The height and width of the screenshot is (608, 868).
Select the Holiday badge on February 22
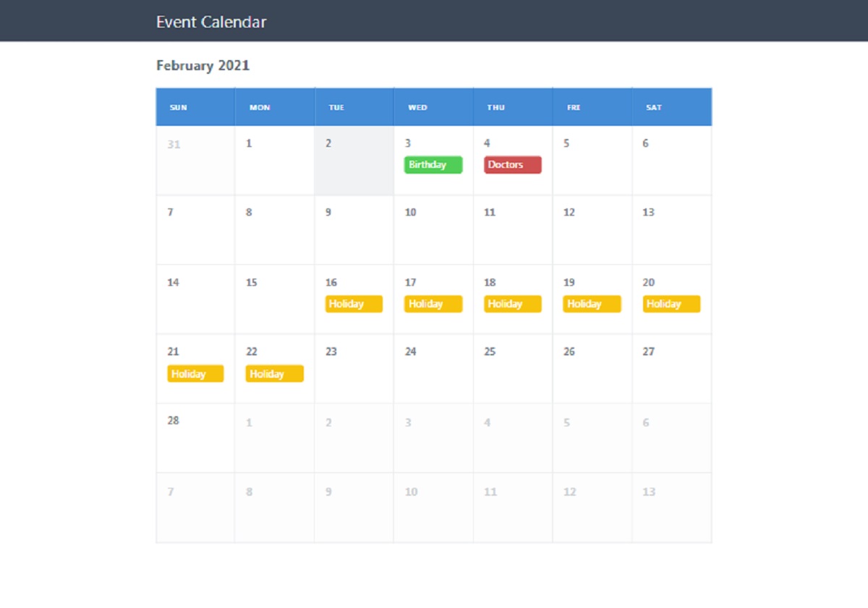click(274, 373)
